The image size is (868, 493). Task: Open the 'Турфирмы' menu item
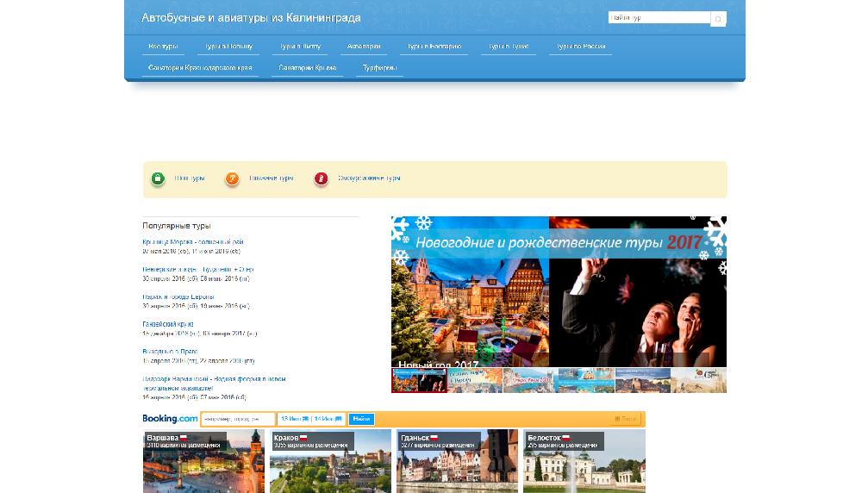pyautogui.click(x=379, y=67)
